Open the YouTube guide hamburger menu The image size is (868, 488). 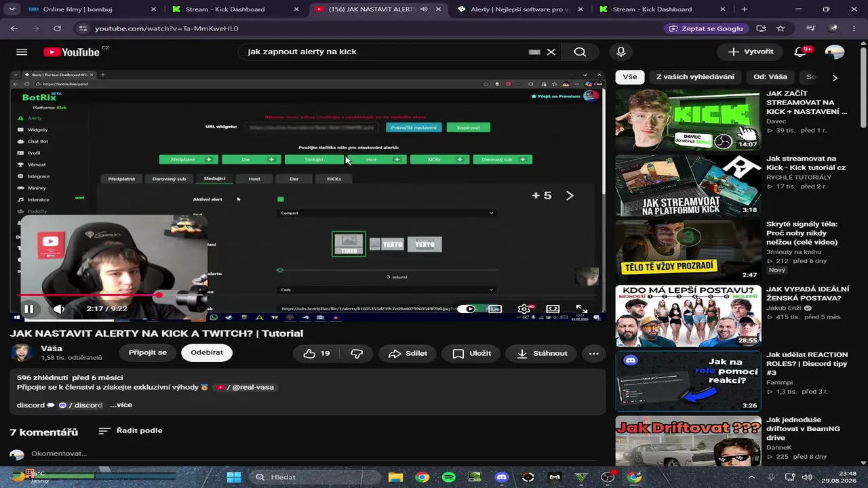(x=22, y=52)
